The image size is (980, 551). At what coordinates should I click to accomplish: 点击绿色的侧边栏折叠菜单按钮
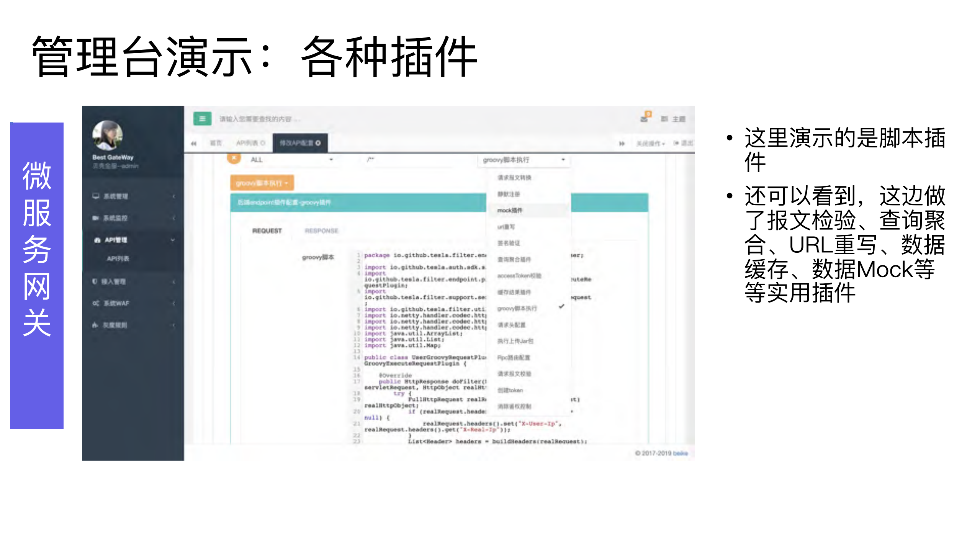tap(202, 119)
